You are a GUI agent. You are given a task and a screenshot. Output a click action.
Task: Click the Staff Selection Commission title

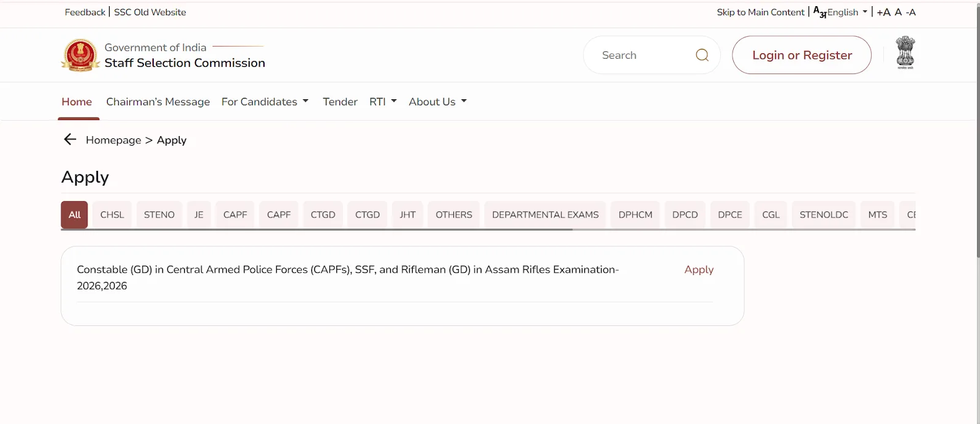click(185, 63)
